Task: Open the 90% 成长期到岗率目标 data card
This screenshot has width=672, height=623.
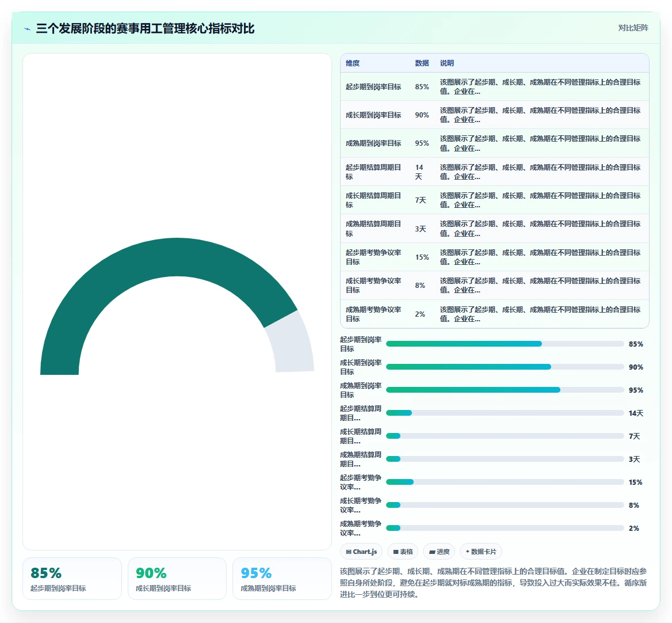Action: click(177, 579)
